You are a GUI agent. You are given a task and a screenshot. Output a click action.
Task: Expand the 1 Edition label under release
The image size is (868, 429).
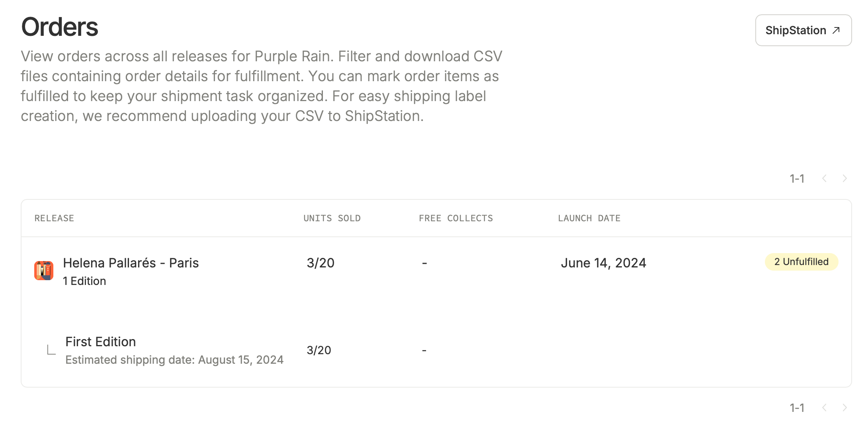(84, 281)
